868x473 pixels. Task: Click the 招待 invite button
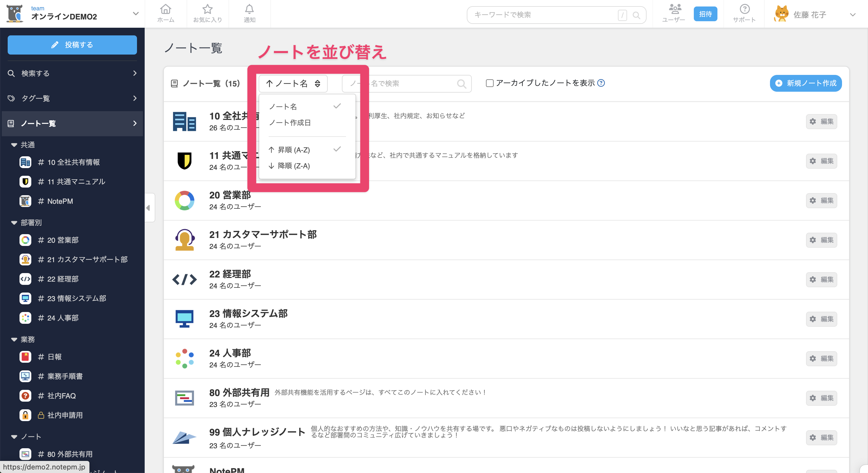point(705,14)
